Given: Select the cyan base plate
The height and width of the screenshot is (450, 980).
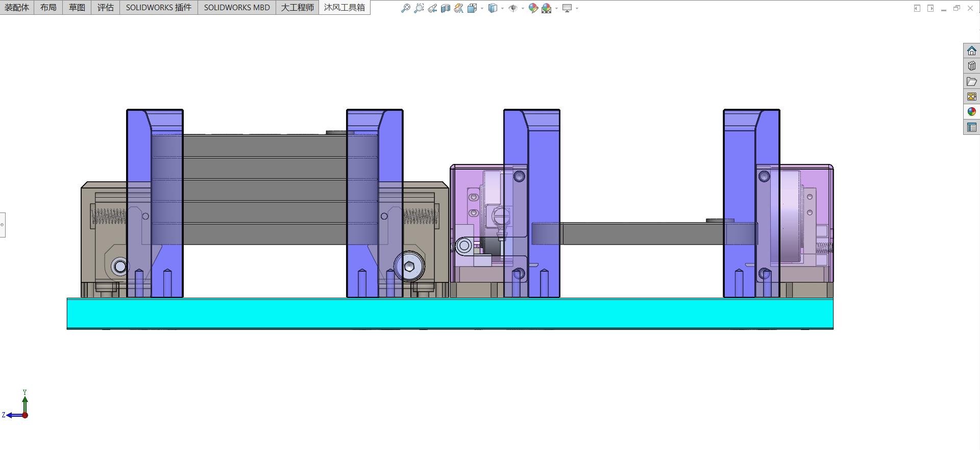Looking at the screenshot, I should point(450,314).
